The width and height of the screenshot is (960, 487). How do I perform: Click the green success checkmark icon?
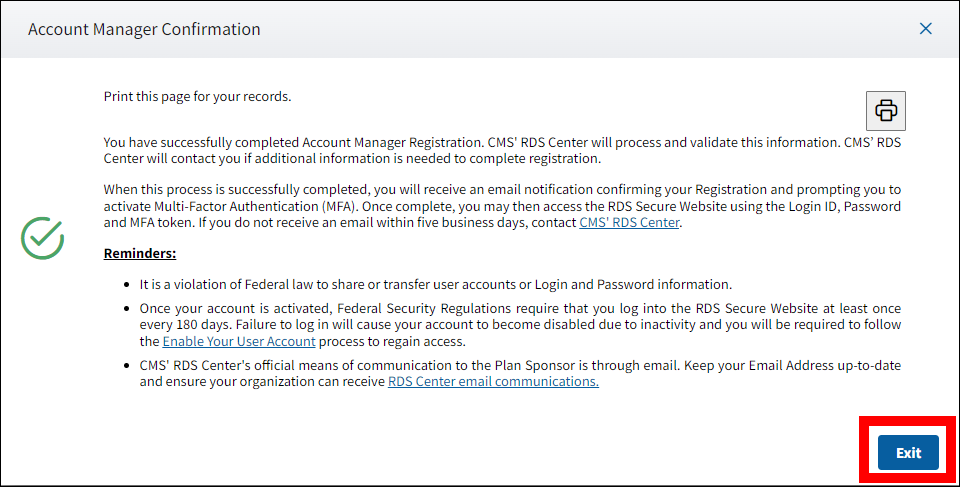click(43, 238)
